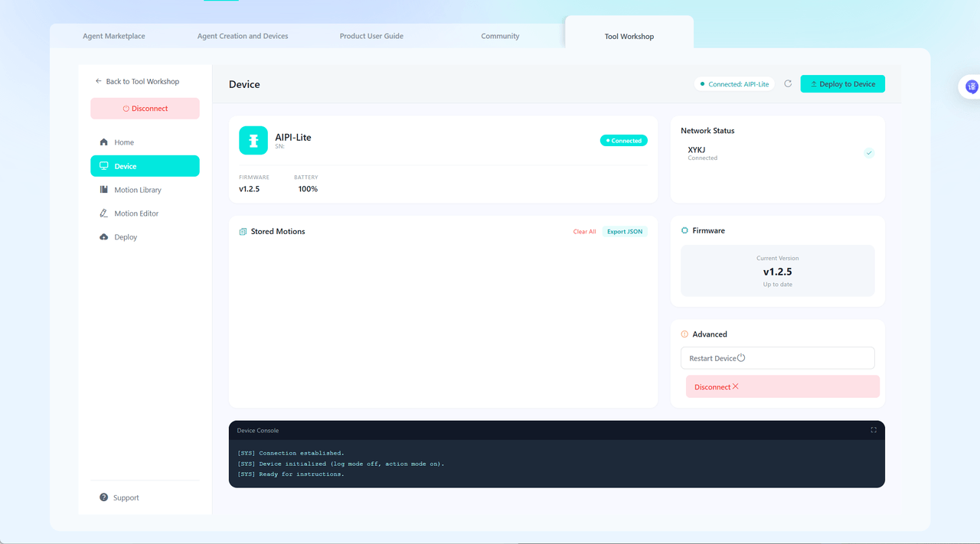Select the Tool Workshop tab

(x=629, y=36)
